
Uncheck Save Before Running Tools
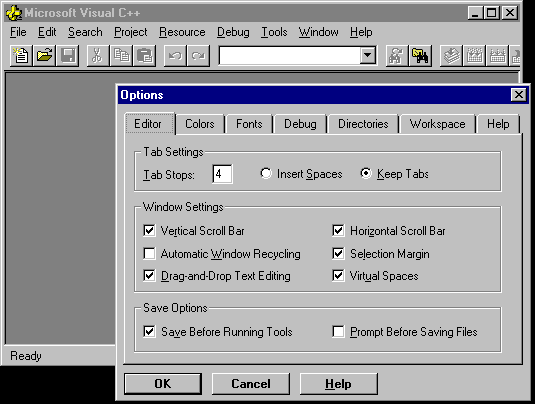[x=149, y=331]
